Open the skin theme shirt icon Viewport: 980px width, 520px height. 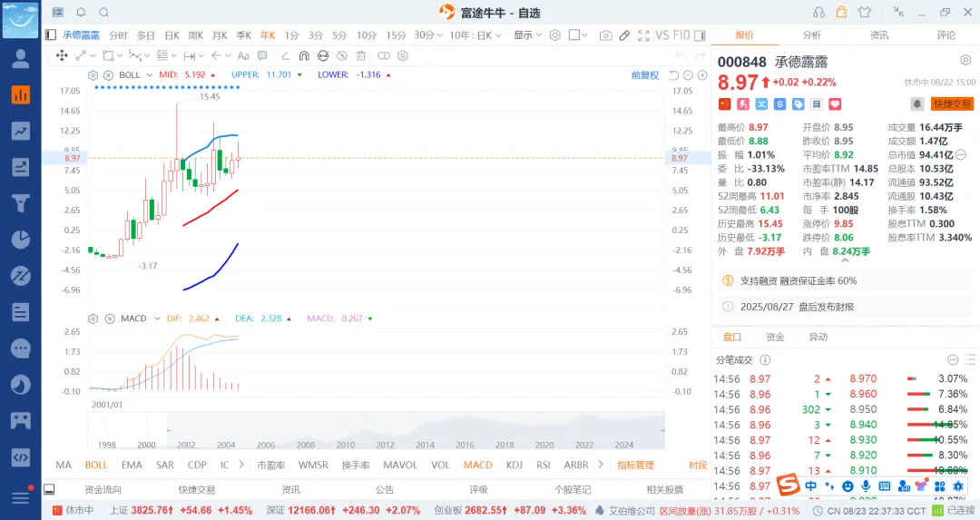tap(865, 12)
